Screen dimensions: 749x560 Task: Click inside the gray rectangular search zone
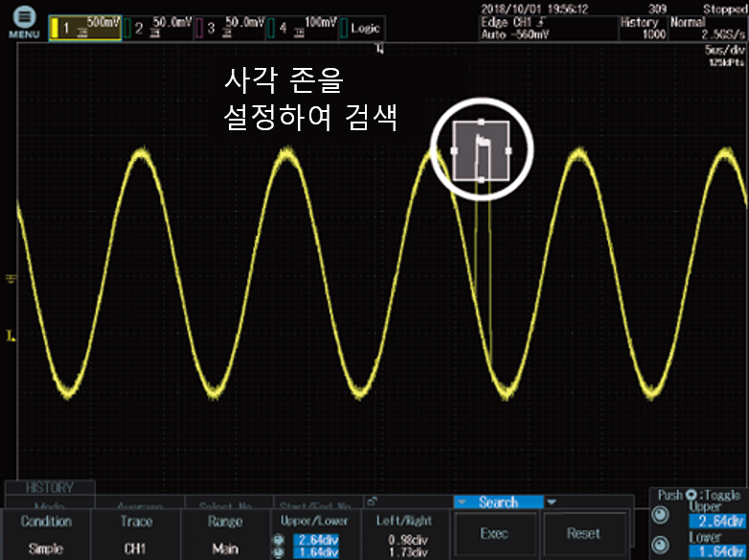point(481,151)
